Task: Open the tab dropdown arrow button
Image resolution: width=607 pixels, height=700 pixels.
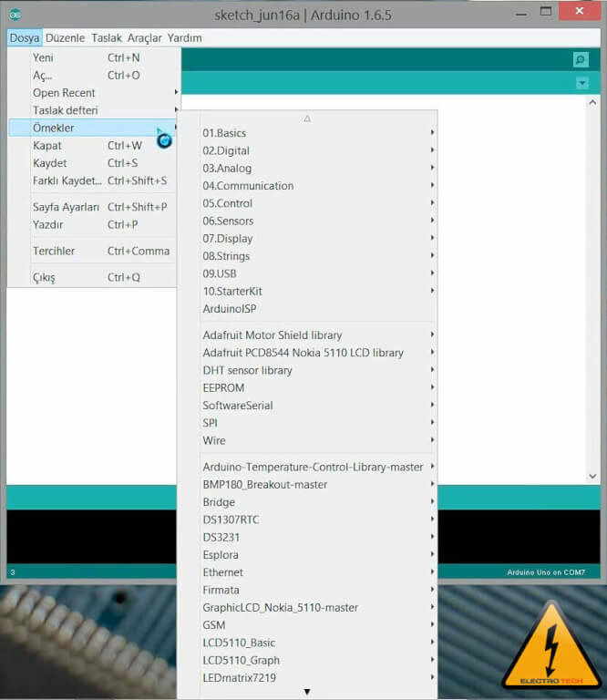Action: point(582,83)
